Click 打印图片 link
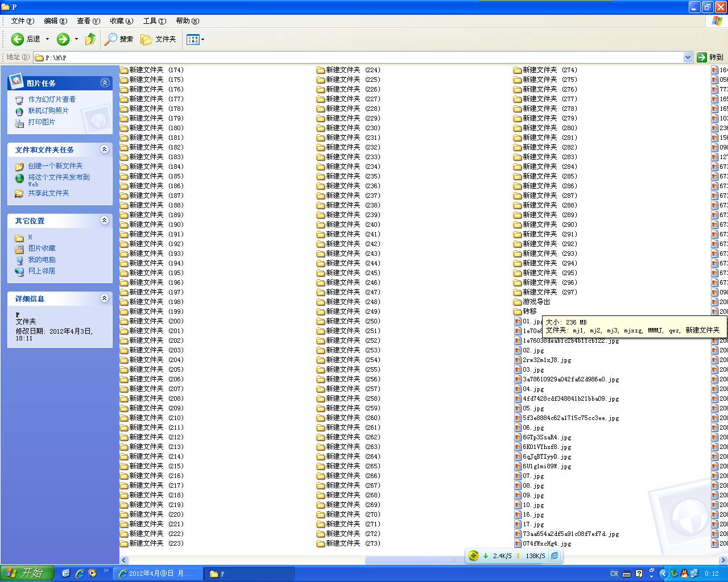Viewport: 728px width, 582px height. (x=42, y=122)
